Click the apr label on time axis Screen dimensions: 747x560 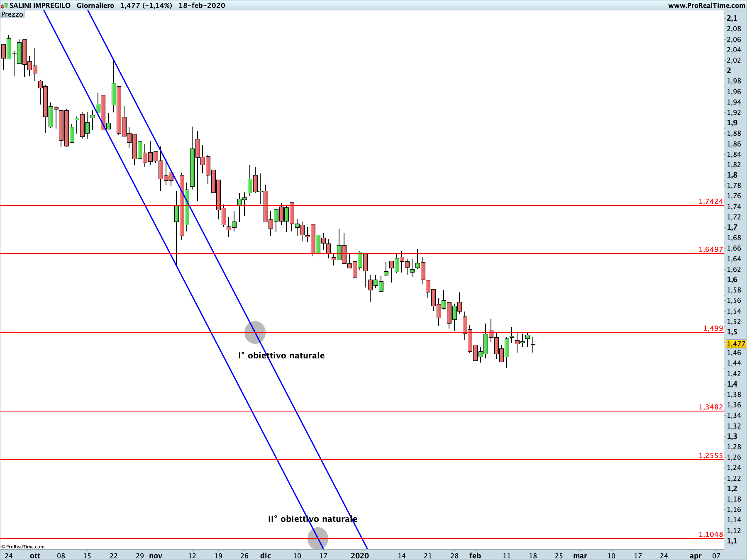696,555
